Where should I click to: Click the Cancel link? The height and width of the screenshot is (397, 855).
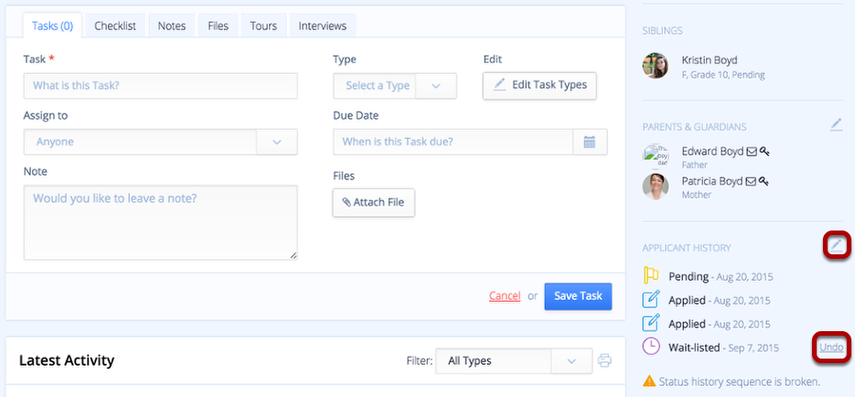[504, 296]
